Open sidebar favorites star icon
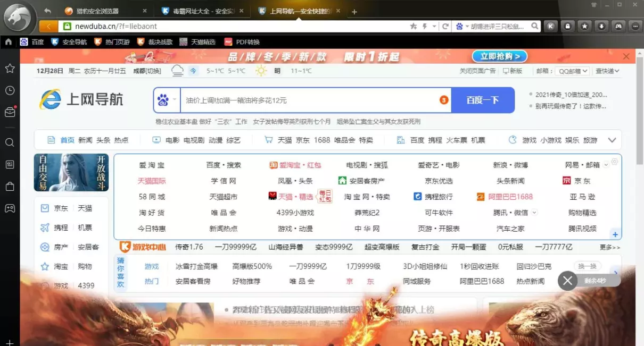644x346 pixels. coord(10,68)
